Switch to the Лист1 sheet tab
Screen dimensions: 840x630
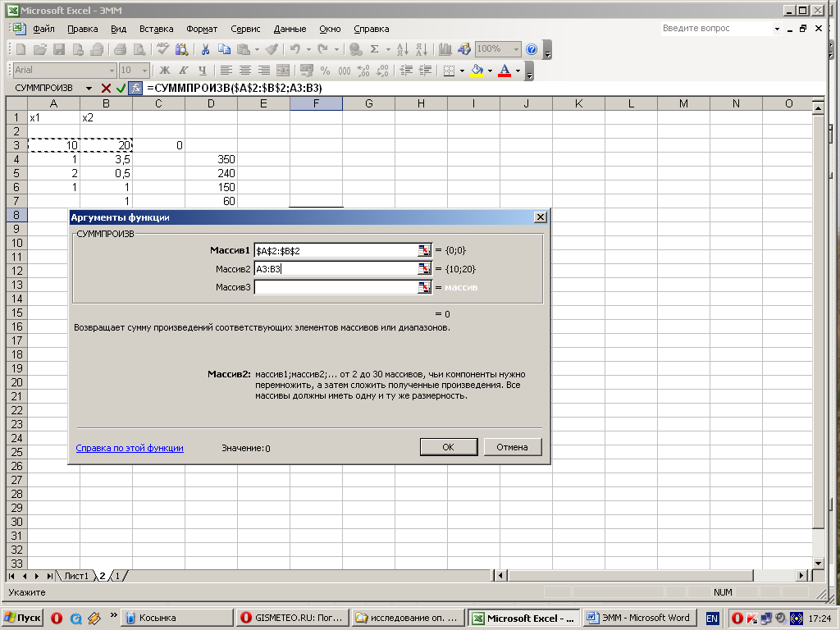[x=76, y=576]
